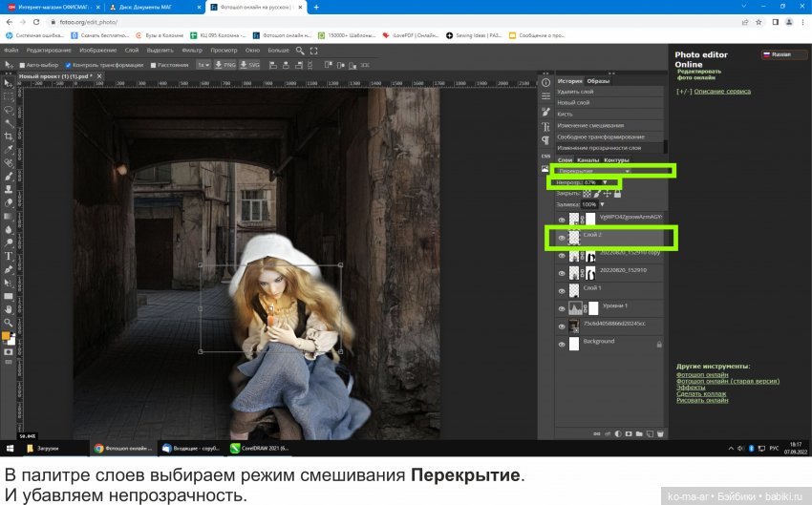Switch to the Образцы tab
Screen dimensions: 812x505
598,81
